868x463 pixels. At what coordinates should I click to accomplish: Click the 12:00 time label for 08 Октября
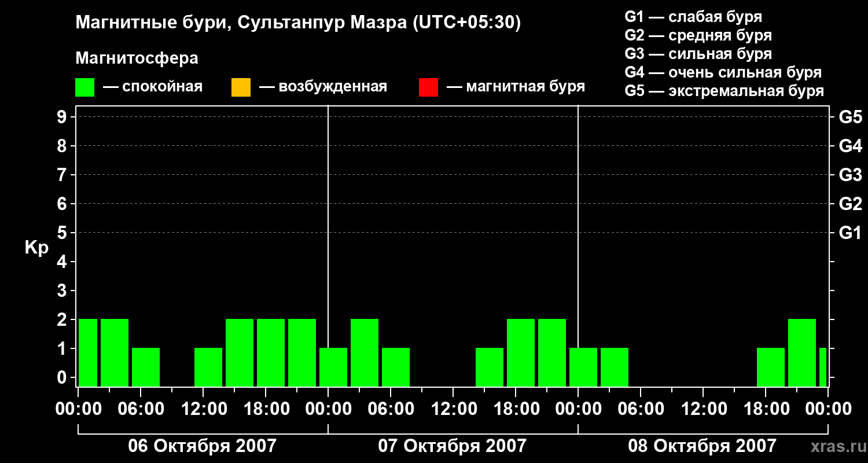pos(703,409)
